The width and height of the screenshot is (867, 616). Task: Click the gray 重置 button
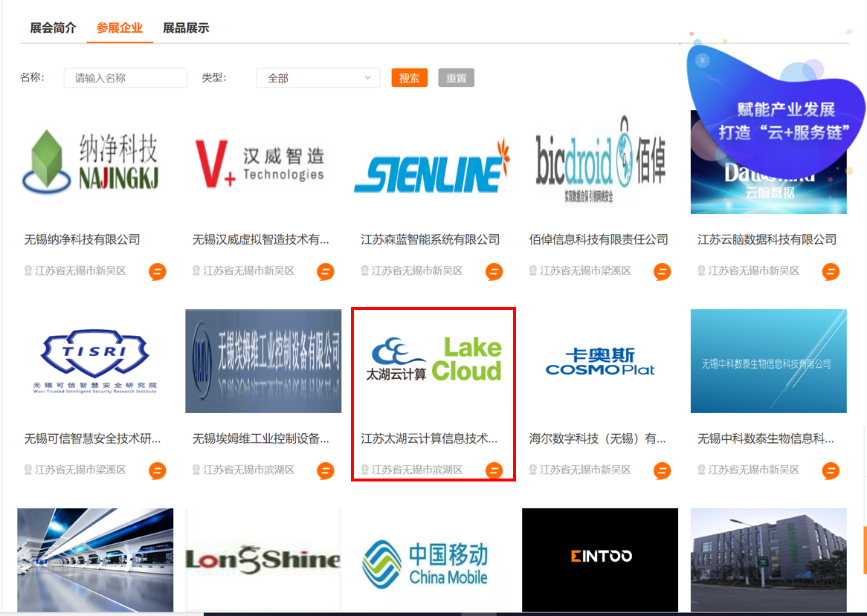point(456,78)
